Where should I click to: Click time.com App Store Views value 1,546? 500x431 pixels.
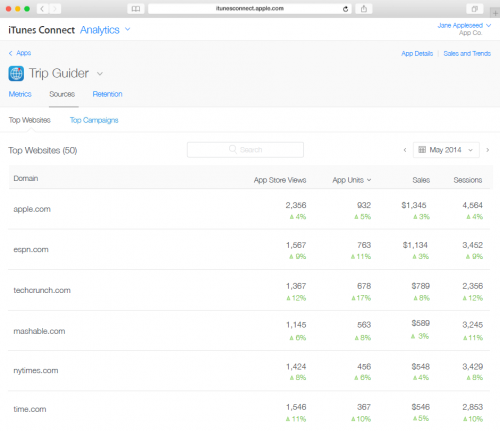[x=296, y=407]
